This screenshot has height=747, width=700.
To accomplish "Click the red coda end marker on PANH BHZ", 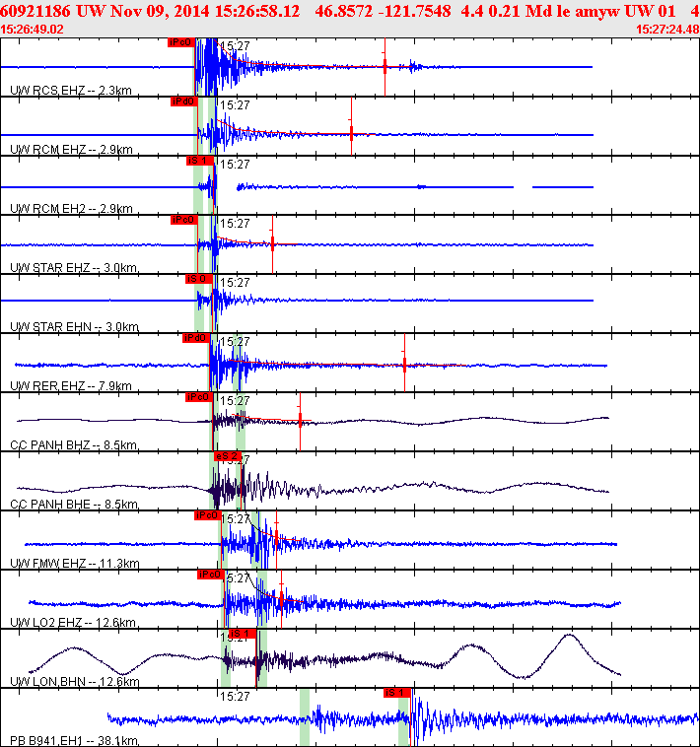I will click(x=300, y=420).
